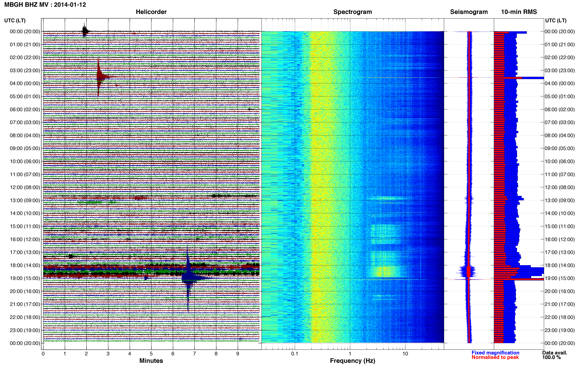Click RMS-side time label 10:00 (06:00)
The image size is (588, 368).
[x=560, y=161]
